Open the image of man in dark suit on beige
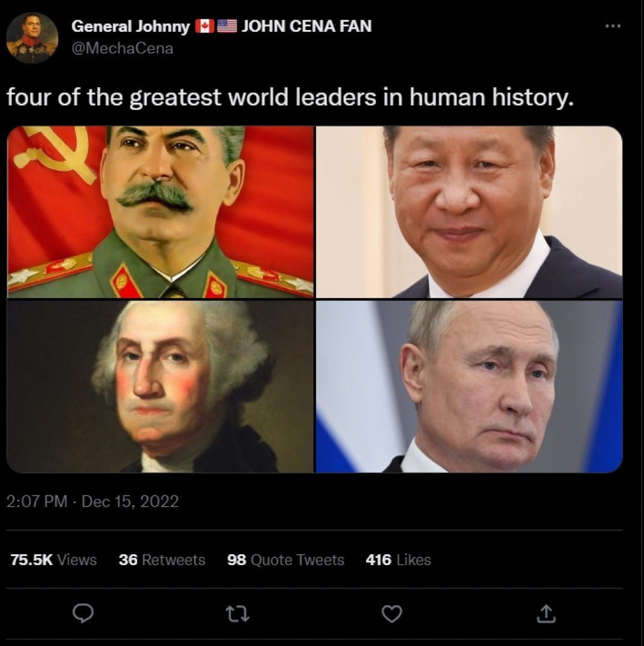Image resolution: width=644 pixels, height=646 pixels. 469,212
